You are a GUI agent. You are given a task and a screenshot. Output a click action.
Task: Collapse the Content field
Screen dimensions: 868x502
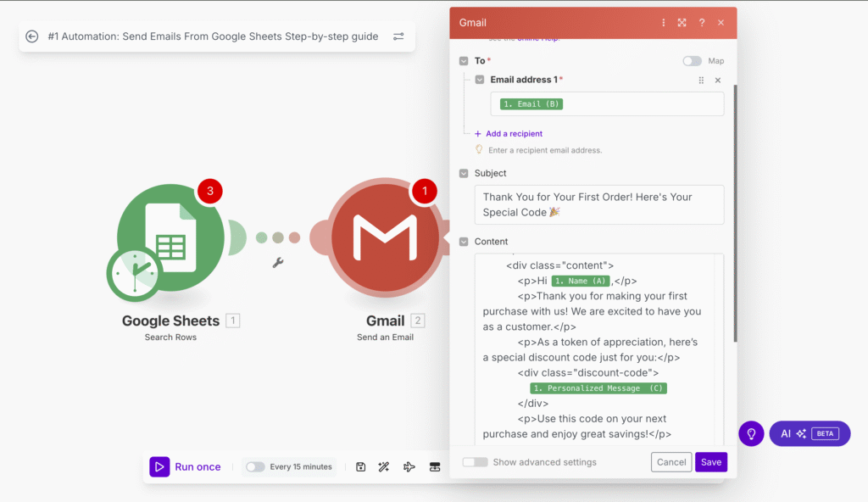464,242
